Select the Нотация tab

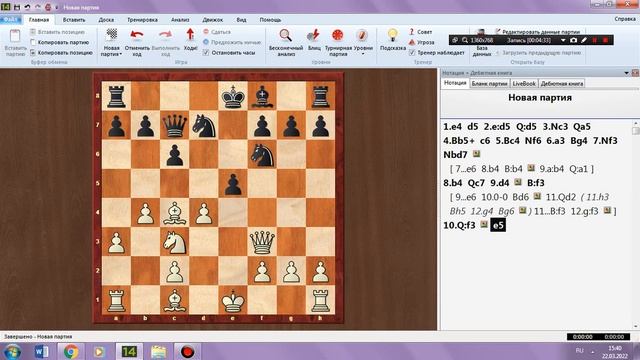pos(455,83)
